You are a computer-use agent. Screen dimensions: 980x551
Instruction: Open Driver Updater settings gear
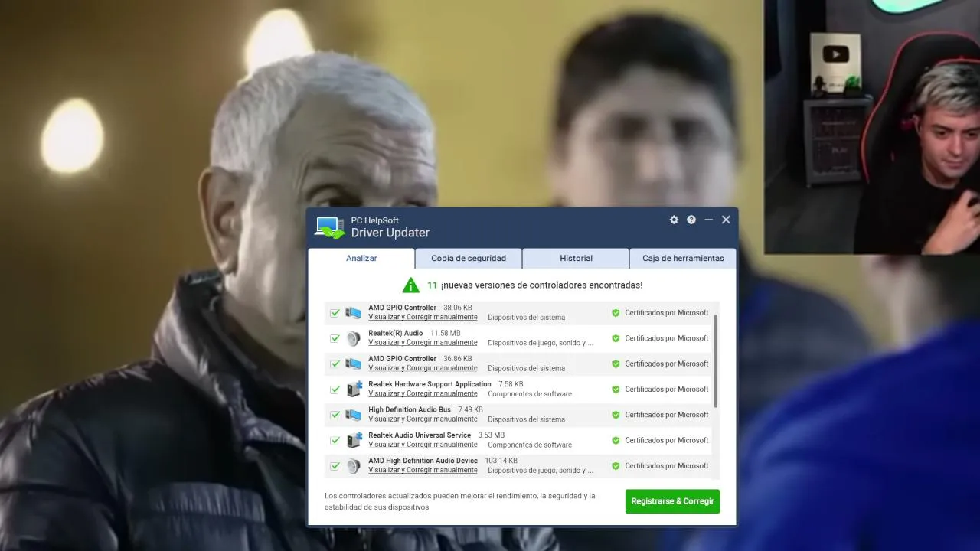click(x=674, y=220)
